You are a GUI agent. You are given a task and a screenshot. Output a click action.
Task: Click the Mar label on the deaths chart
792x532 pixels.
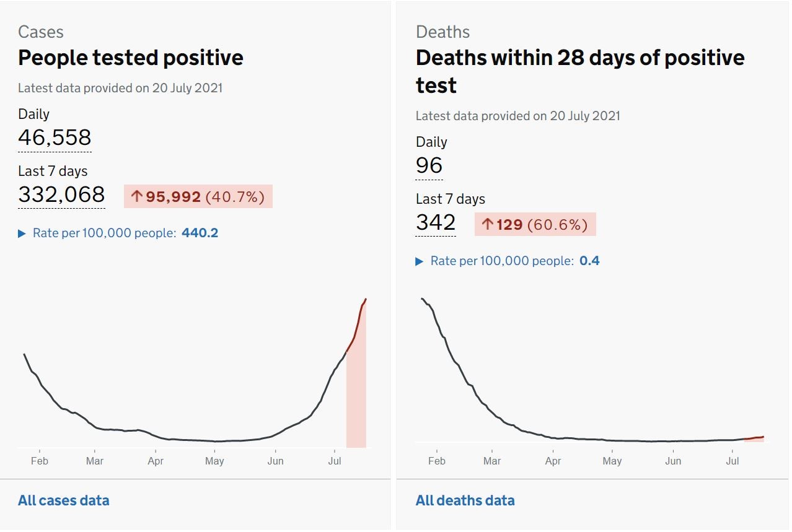pos(492,461)
